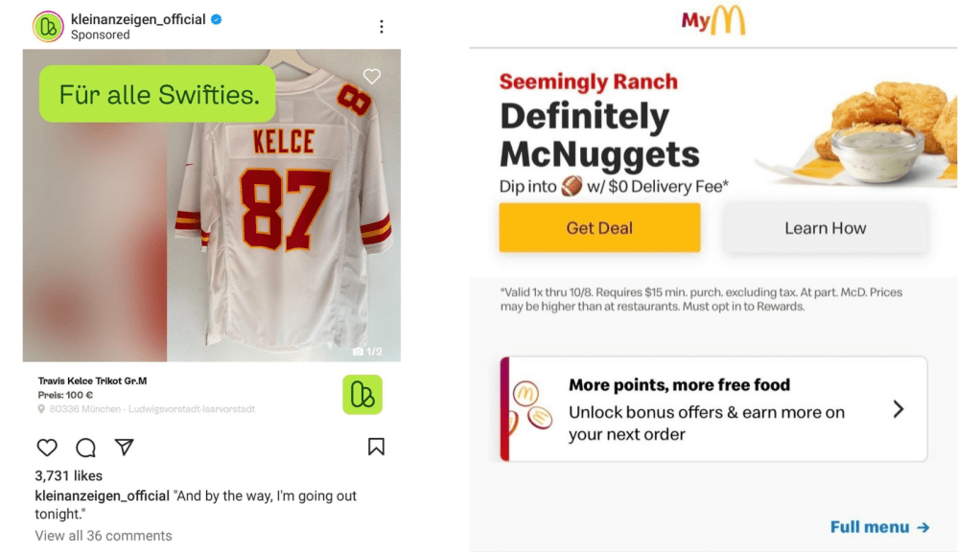Click the München location text
The image size is (980, 552).
tap(152, 409)
